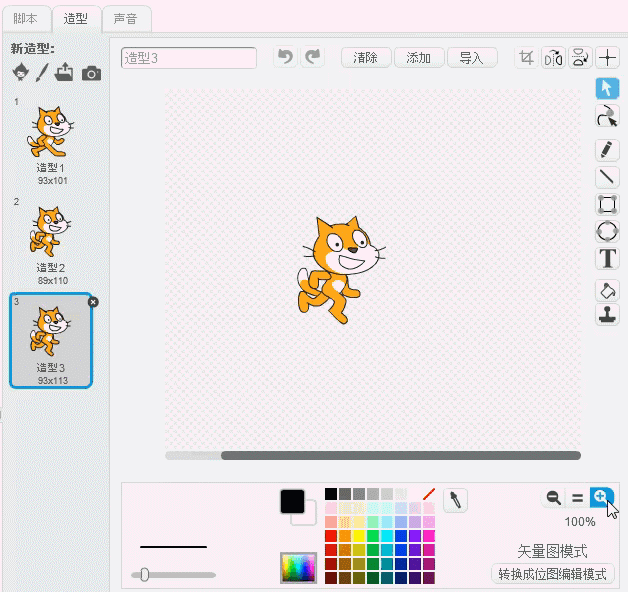Image resolution: width=628 pixels, height=592 pixels.
Task: Select the rectangle tool
Action: click(607, 204)
